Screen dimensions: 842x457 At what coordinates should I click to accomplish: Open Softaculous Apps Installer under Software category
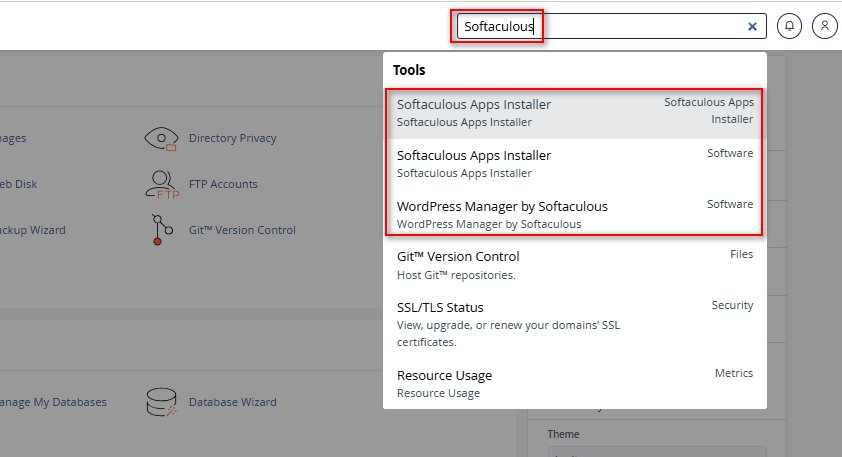point(575,164)
